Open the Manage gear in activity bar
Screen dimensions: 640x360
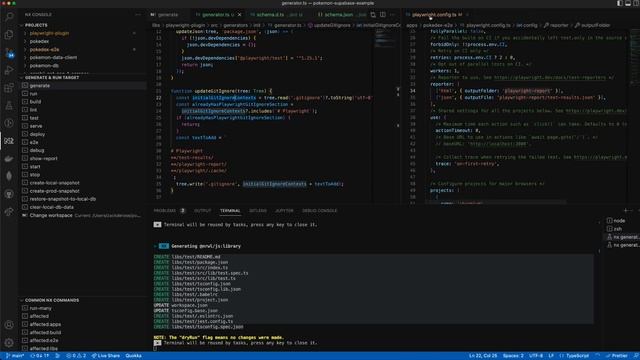[x=9, y=342]
